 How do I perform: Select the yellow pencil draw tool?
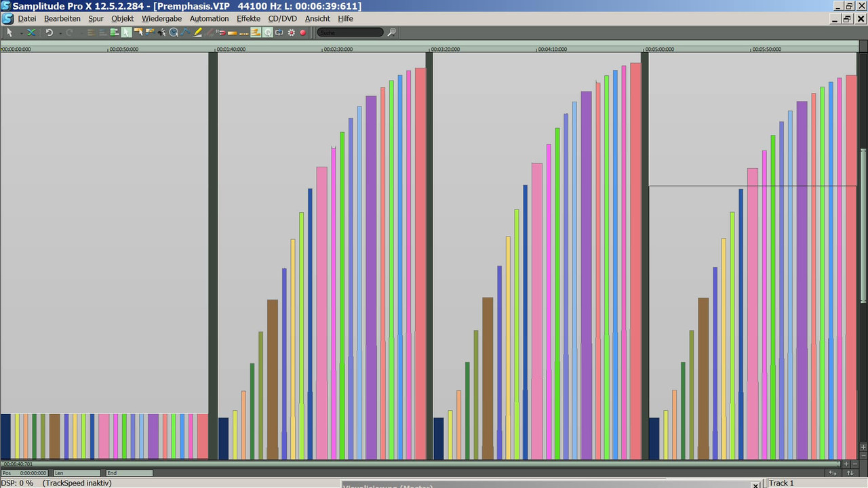(198, 32)
